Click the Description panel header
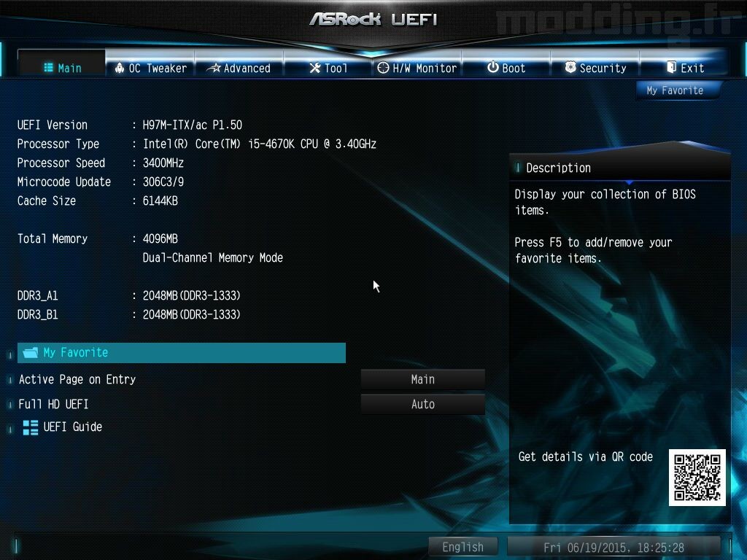 (x=620, y=168)
